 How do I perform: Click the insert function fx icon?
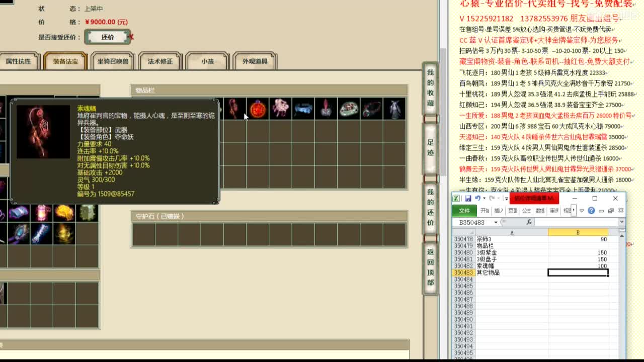529,222
